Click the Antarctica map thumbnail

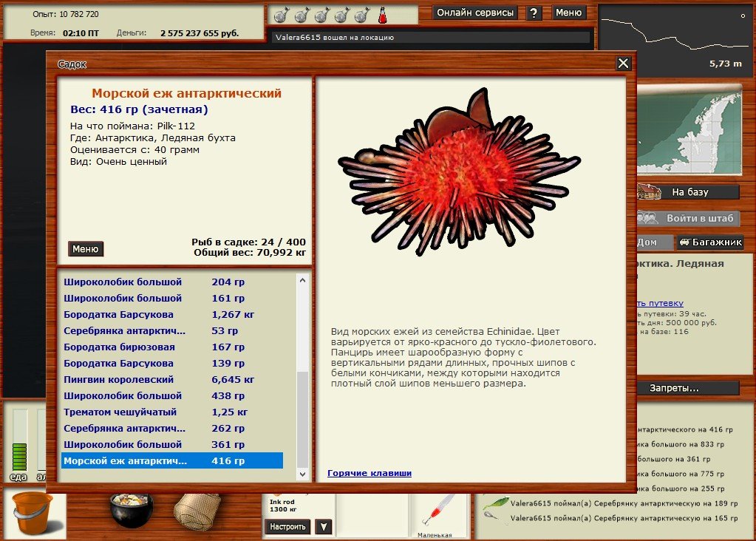[689, 129]
